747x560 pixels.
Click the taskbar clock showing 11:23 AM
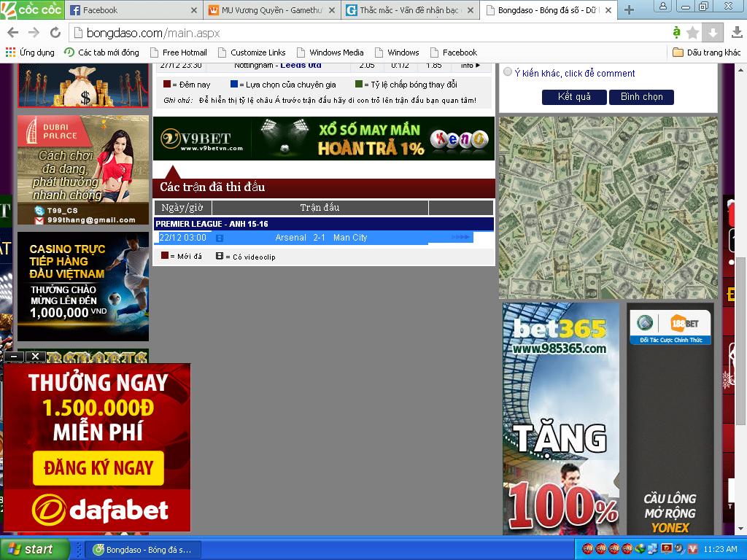pos(720,550)
